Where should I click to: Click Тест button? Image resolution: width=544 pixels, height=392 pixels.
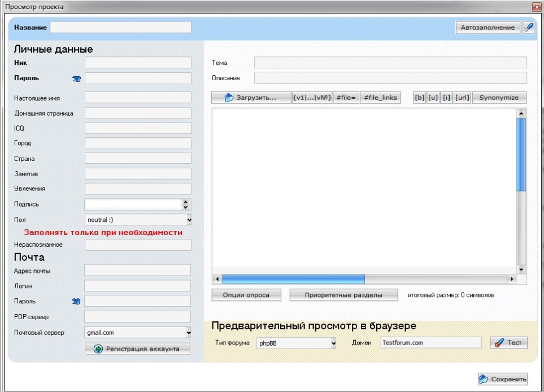coord(508,343)
